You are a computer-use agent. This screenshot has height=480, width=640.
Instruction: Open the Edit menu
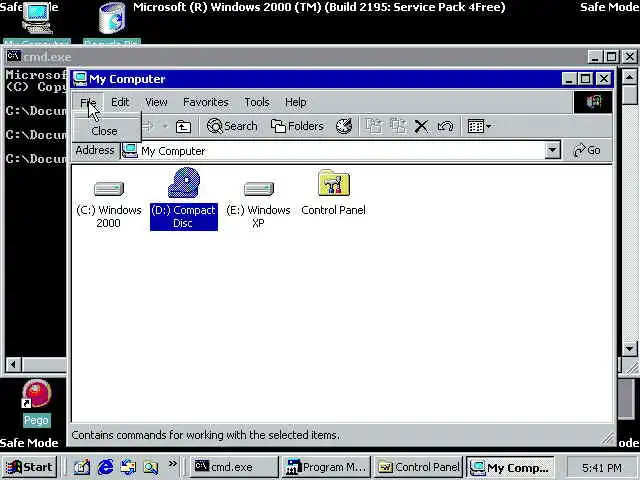click(120, 102)
